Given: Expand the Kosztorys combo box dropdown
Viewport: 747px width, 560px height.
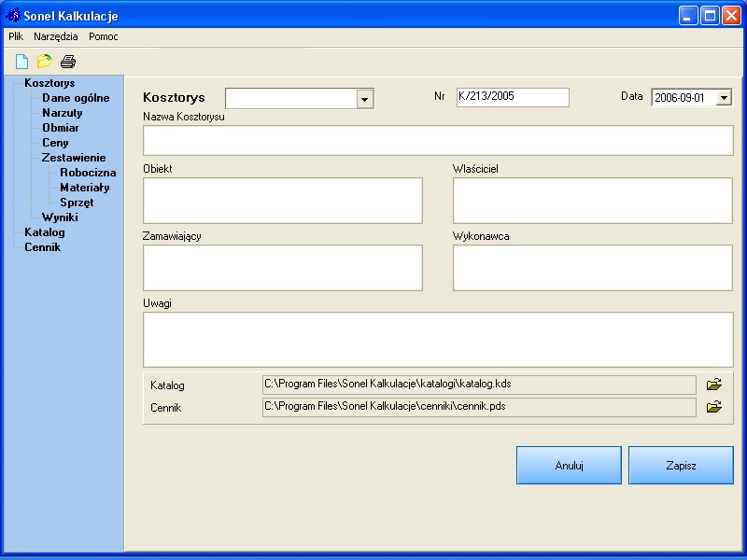Looking at the screenshot, I should pyautogui.click(x=364, y=99).
